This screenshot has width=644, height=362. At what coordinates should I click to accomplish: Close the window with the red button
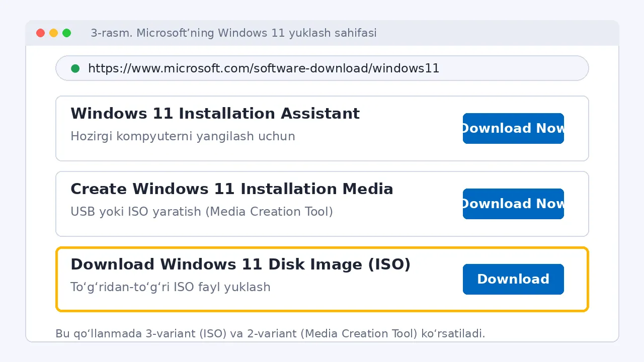click(x=41, y=33)
